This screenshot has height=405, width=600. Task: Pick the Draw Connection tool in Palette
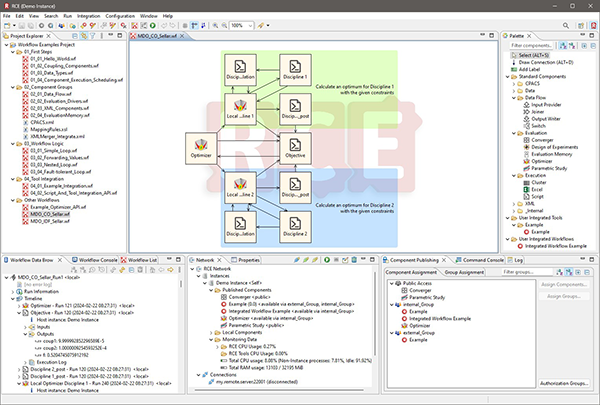[x=542, y=62]
